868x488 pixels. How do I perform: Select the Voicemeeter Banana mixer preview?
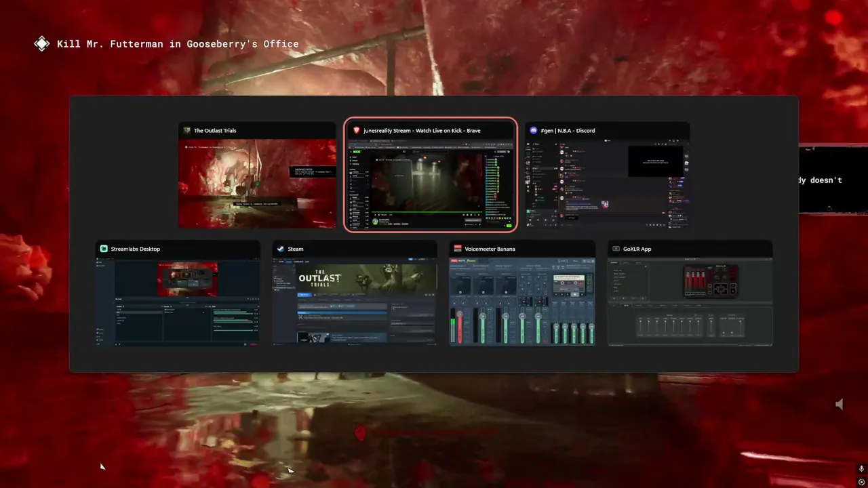(x=522, y=302)
